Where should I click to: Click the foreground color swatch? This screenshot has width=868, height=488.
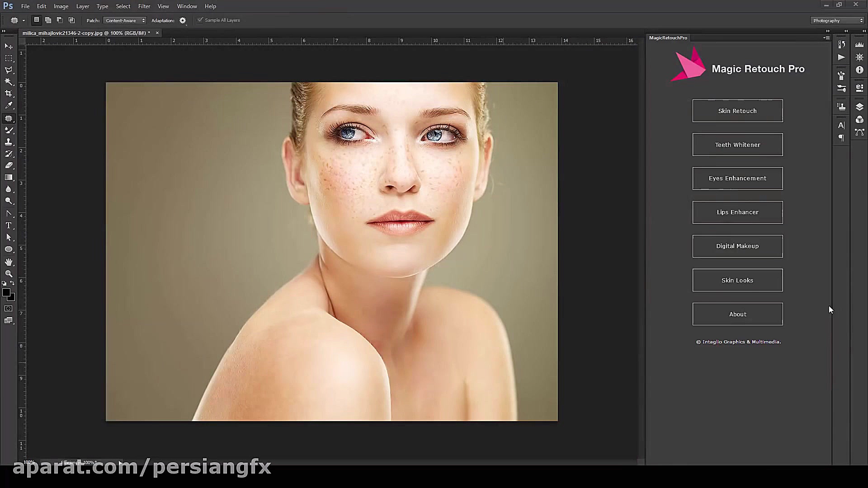tap(6, 293)
